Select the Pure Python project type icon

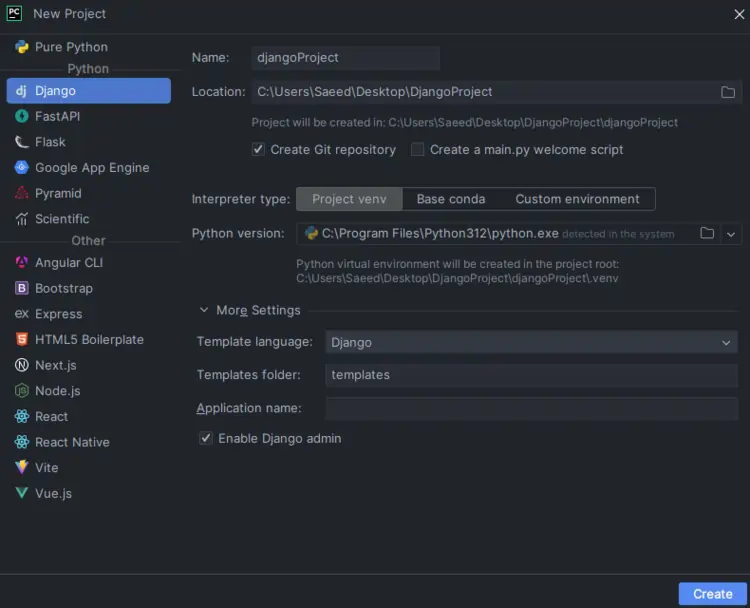click(22, 47)
